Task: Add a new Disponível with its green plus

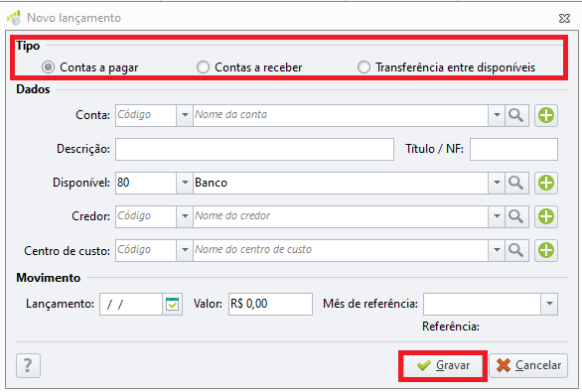Action: point(546,183)
